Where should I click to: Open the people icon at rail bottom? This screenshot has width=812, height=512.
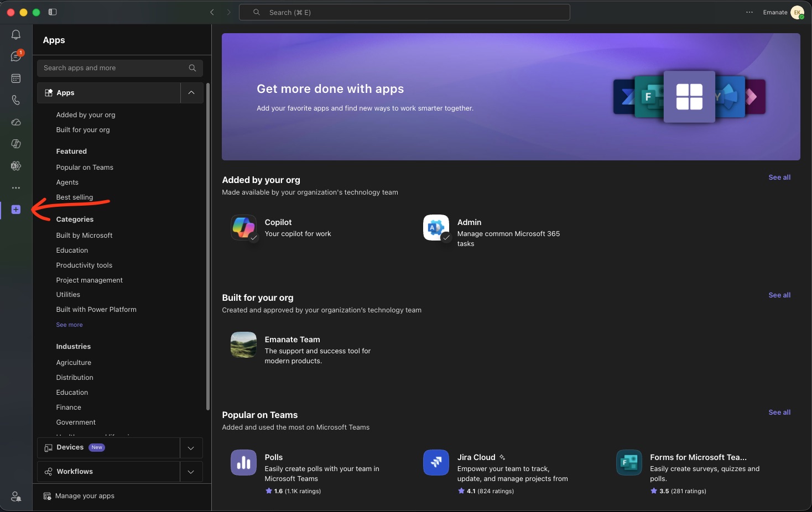pyautogui.click(x=16, y=497)
